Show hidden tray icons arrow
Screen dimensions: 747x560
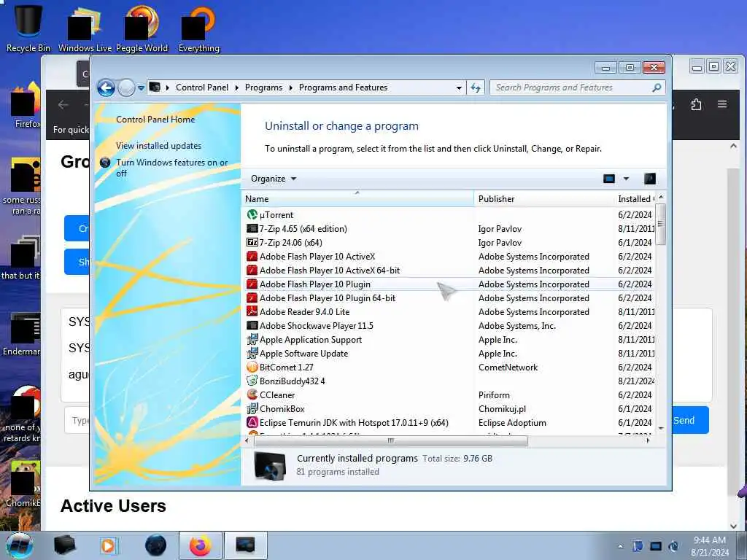620,547
